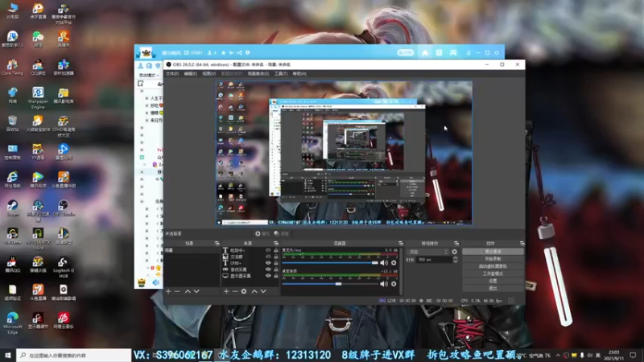Open the Steam desktop icon

(x=13, y=208)
